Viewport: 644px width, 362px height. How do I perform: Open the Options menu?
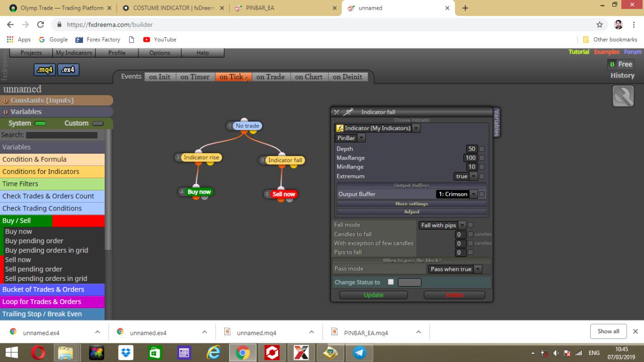159,53
